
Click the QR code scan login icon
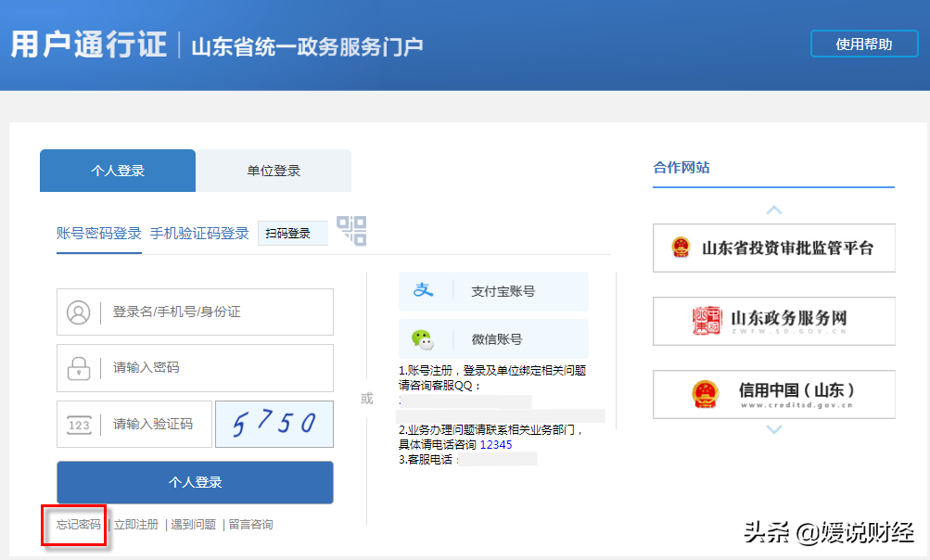coord(351,231)
